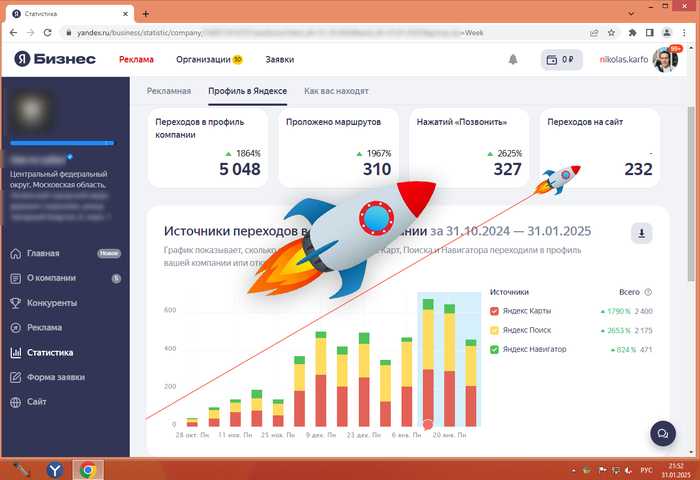
Task: Toggle the browser side panel icon
Action: [650, 33]
